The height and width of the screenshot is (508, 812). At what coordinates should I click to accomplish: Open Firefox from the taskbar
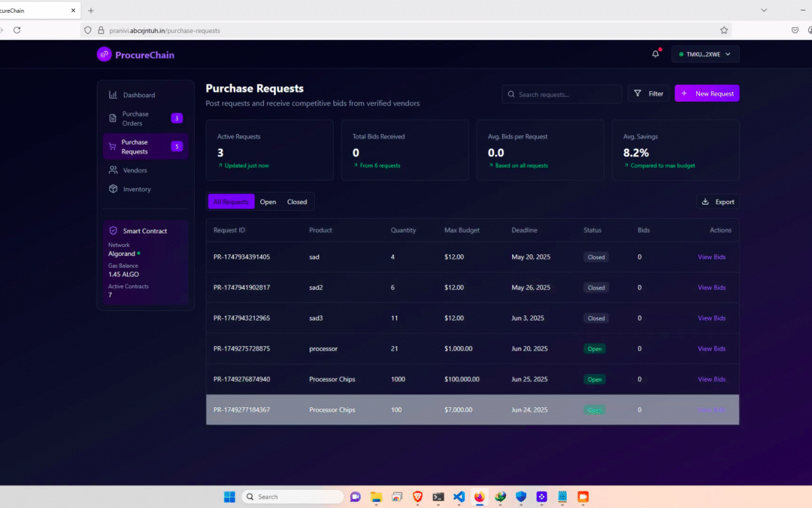click(479, 497)
